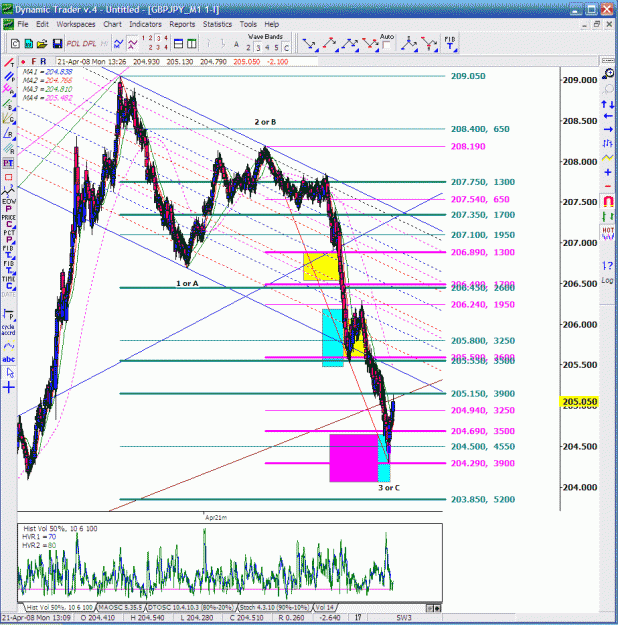Toggle the red magnet snap icon
The width and height of the screenshot is (618, 625).
coord(608,201)
